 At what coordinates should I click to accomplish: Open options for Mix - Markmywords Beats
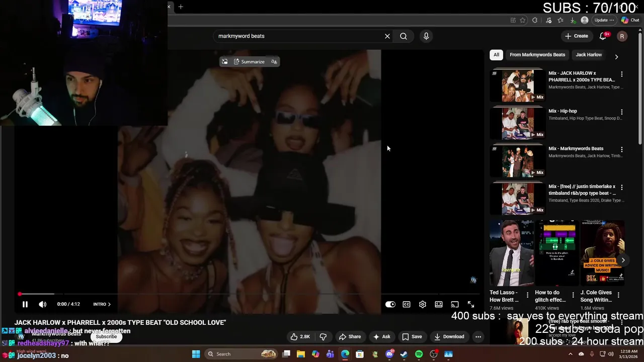(622, 149)
